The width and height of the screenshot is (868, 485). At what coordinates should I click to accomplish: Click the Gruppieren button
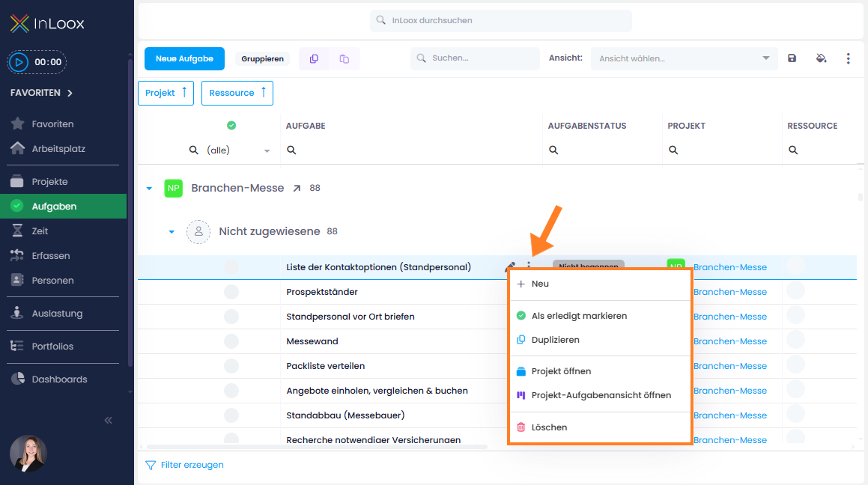pyautogui.click(x=262, y=58)
